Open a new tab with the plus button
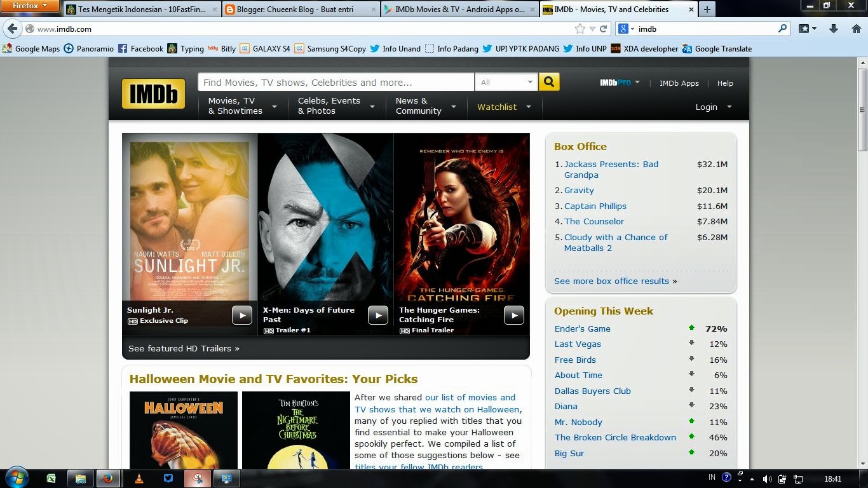Image resolution: width=868 pixels, height=488 pixels. [707, 10]
